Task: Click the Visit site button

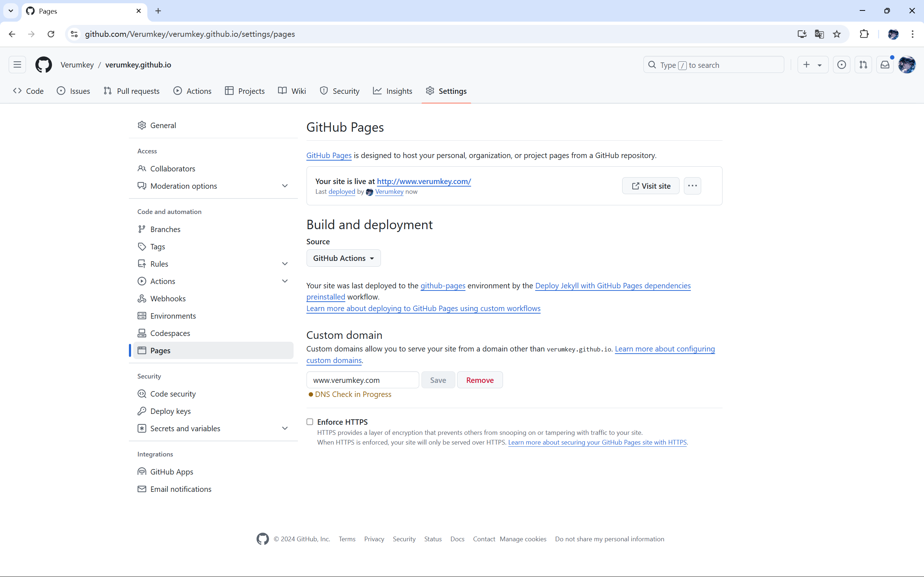Action: (651, 186)
